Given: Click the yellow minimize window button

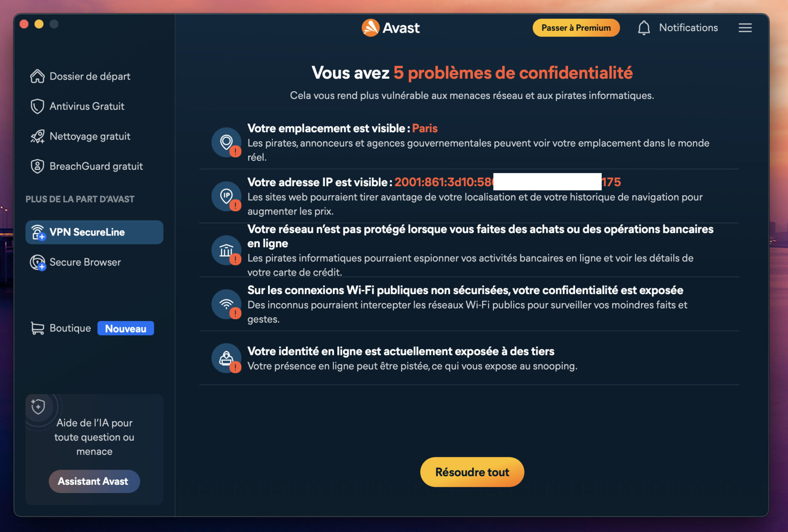Looking at the screenshot, I should click(x=39, y=24).
